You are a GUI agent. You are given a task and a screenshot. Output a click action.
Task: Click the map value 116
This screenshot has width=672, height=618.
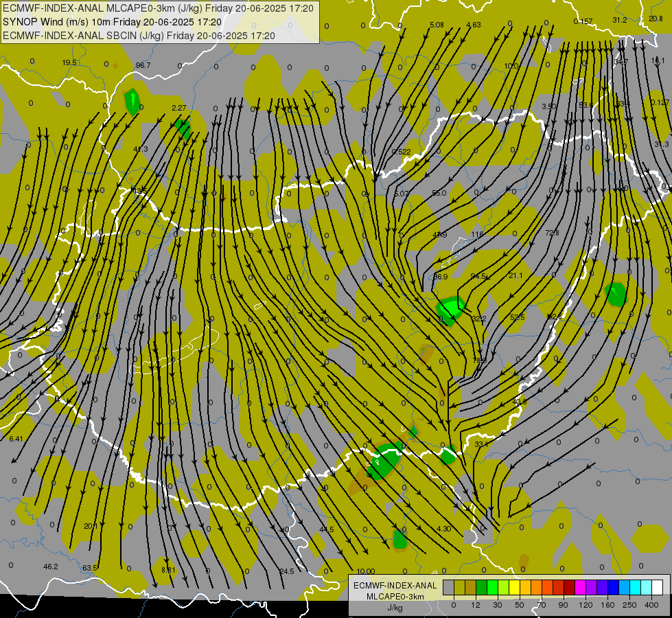coord(477,234)
